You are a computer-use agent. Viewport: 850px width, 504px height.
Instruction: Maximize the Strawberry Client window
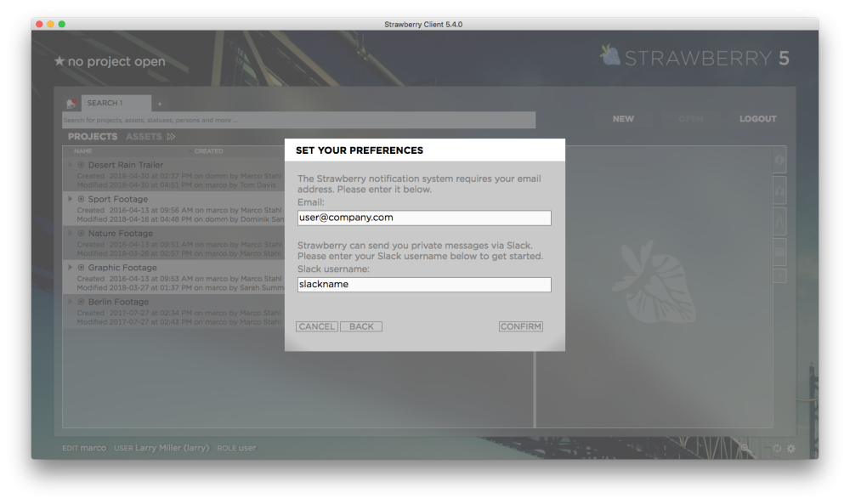(62, 24)
